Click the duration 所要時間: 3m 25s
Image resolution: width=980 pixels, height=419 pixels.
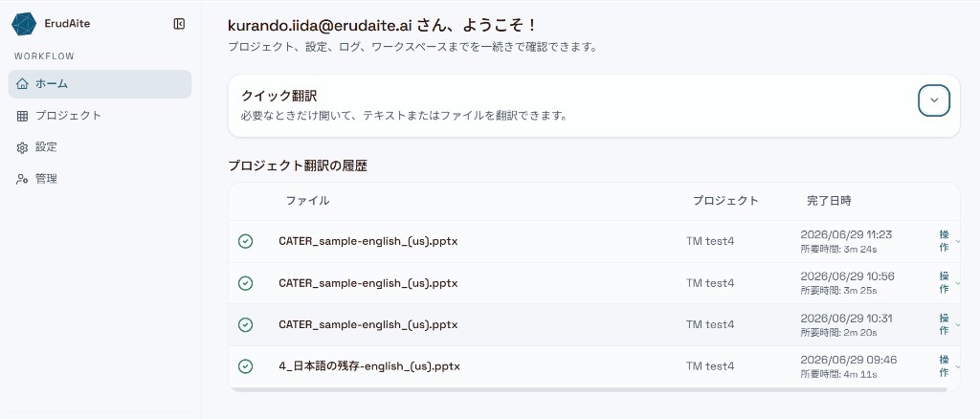pos(838,291)
